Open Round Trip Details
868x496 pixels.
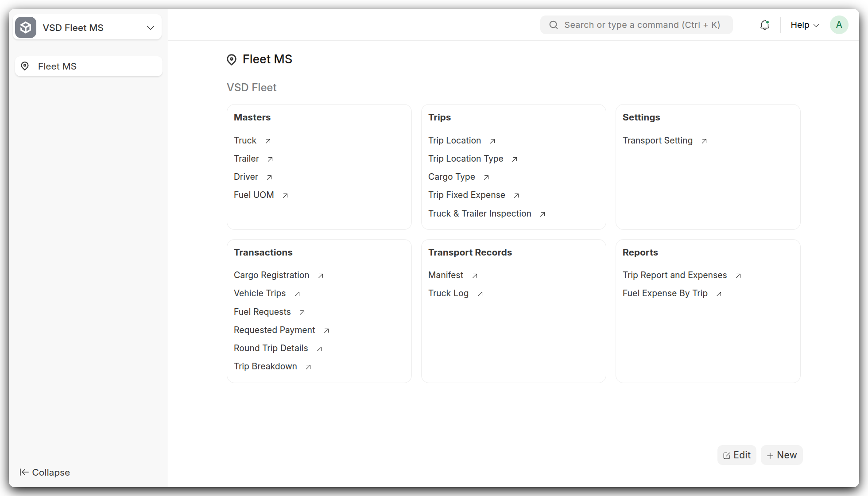[271, 348]
